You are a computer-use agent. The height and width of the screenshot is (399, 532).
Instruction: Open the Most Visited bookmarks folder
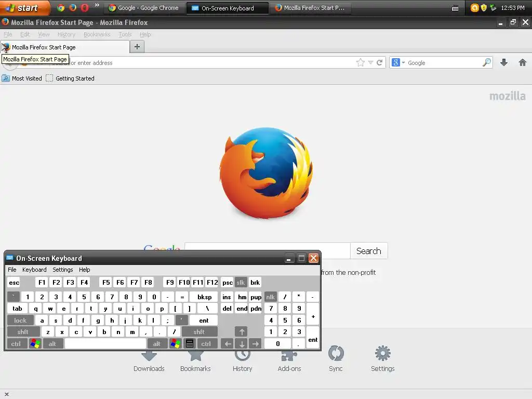click(x=22, y=78)
